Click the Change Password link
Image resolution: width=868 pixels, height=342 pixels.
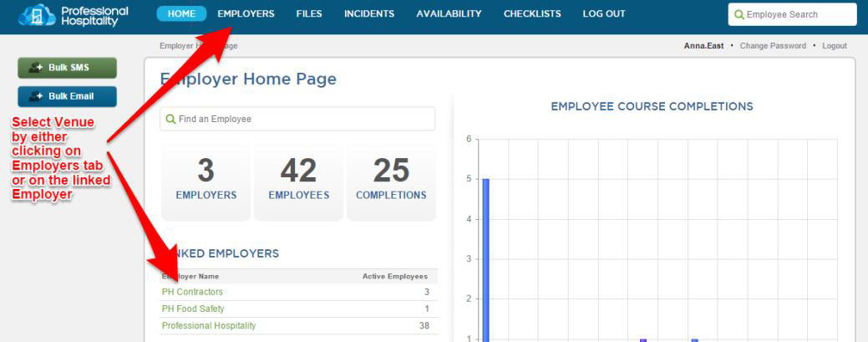pos(773,46)
